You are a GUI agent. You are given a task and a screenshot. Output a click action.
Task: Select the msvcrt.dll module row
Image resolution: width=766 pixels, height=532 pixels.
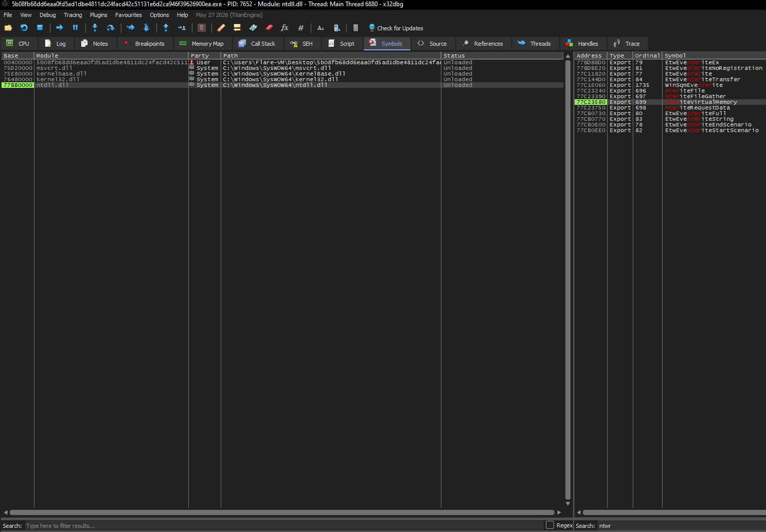click(281, 68)
